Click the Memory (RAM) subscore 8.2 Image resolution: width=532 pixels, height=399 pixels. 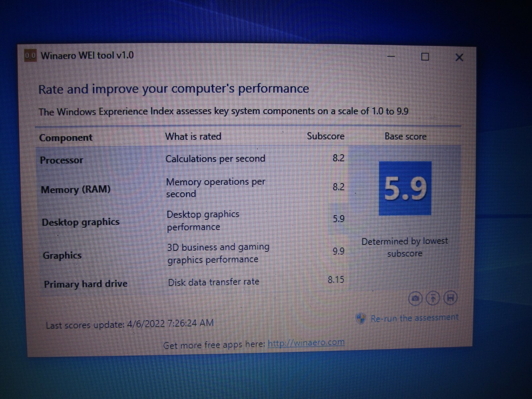(338, 187)
